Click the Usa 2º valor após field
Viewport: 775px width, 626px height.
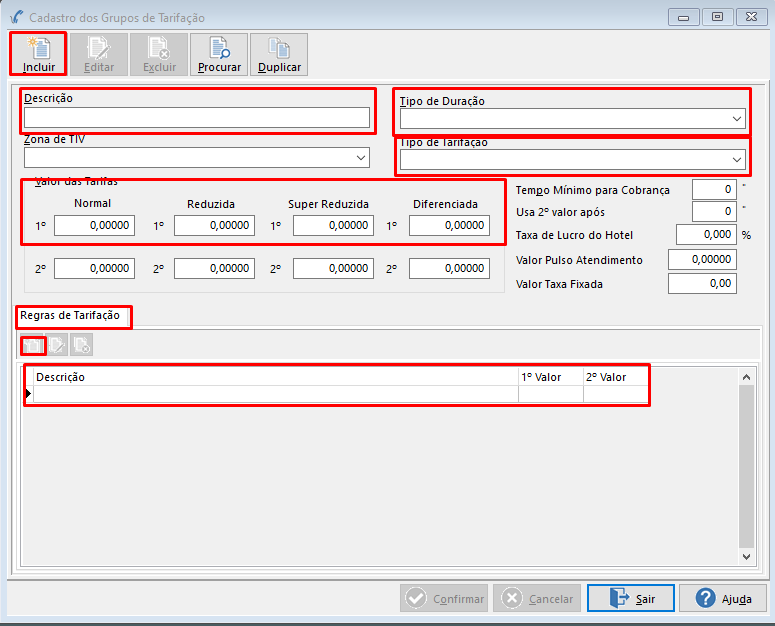pyautogui.click(x=714, y=211)
